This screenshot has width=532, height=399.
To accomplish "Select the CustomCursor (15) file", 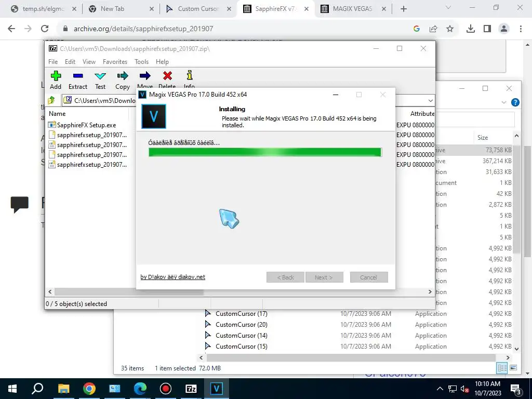I will pos(241,346).
